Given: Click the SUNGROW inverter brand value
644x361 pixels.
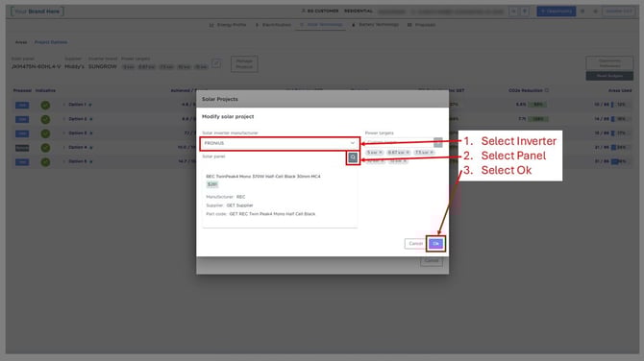Looking at the screenshot, I should click(x=102, y=66).
